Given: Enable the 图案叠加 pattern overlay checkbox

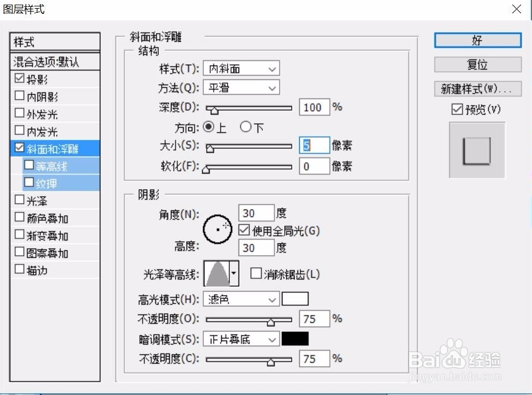Looking at the screenshot, I should tap(19, 252).
